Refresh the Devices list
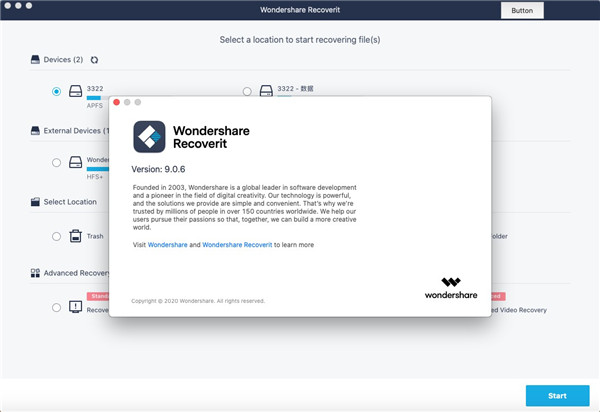 (94, 60)
